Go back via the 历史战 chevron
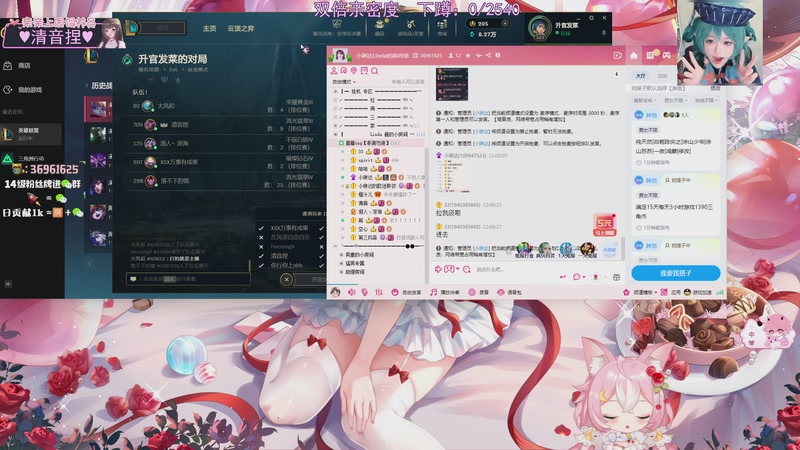Image resolution: width=800 pixels, height=450 pixels. pyautogui.click(x=87, y=86)
